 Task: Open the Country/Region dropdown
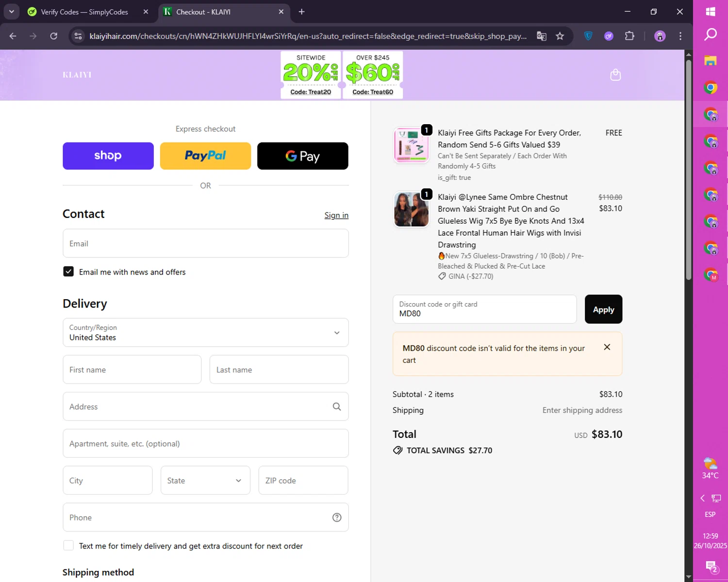click(206, 333)
